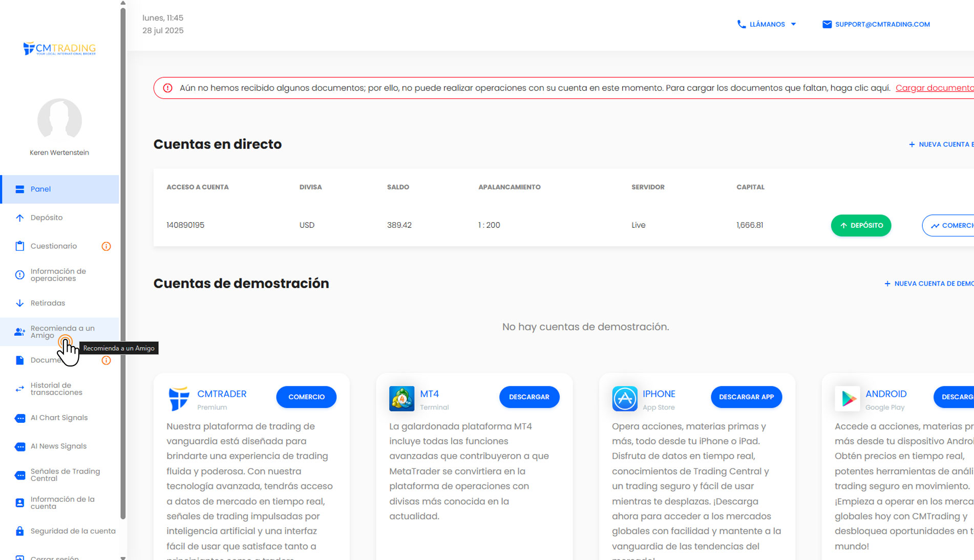Viewport: 974px width, 560px height.
Task: Go to Depósito in the sidebar
Action: 60,218
